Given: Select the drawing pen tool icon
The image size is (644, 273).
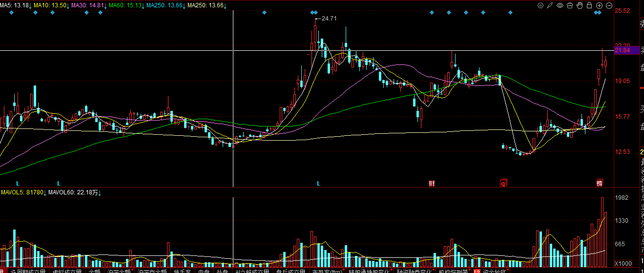Looking at the screenshot, I should [550, 5].
